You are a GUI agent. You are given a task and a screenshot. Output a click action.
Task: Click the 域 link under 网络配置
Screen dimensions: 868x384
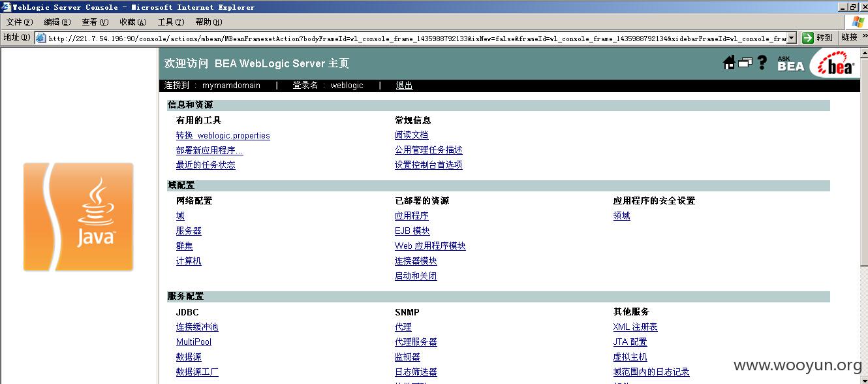point(180,216)
